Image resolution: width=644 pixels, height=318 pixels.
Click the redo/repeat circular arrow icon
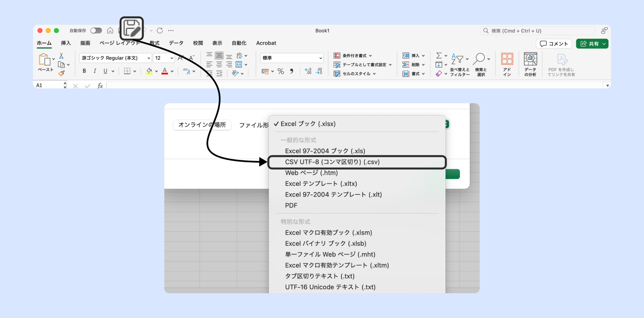160,31
